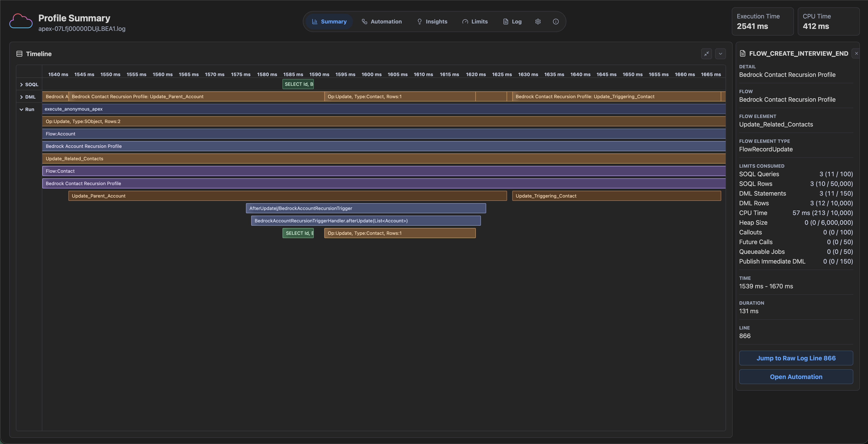The width and height of the screenshot is (868, 444).
Task: Click the Execution Time 2541 ms card
Action: 762,21
